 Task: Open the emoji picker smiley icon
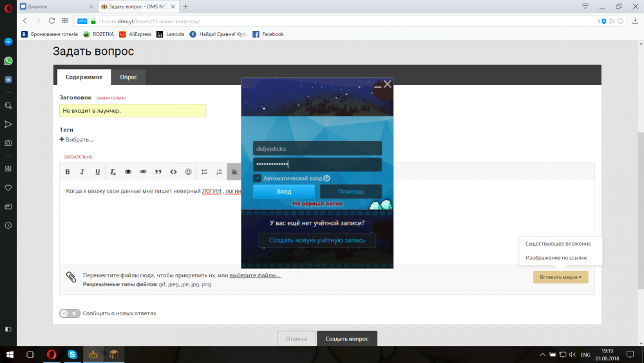[x=189, y=172]
